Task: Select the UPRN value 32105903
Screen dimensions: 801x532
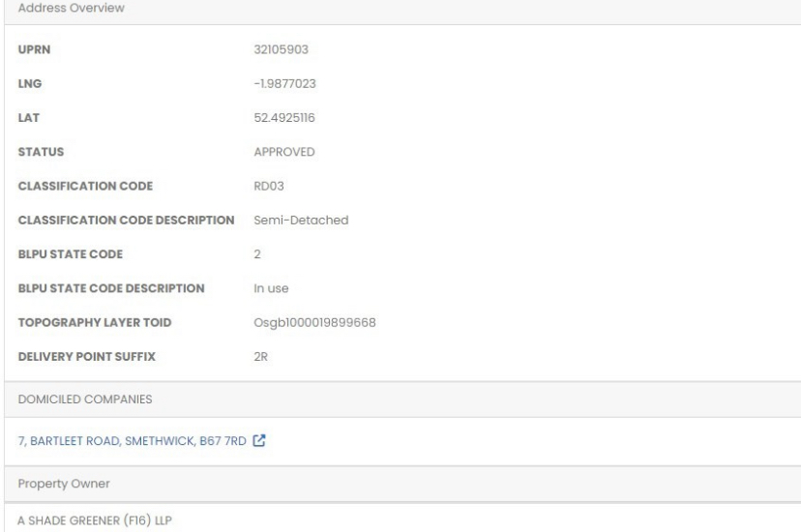Action: point(281,49)
